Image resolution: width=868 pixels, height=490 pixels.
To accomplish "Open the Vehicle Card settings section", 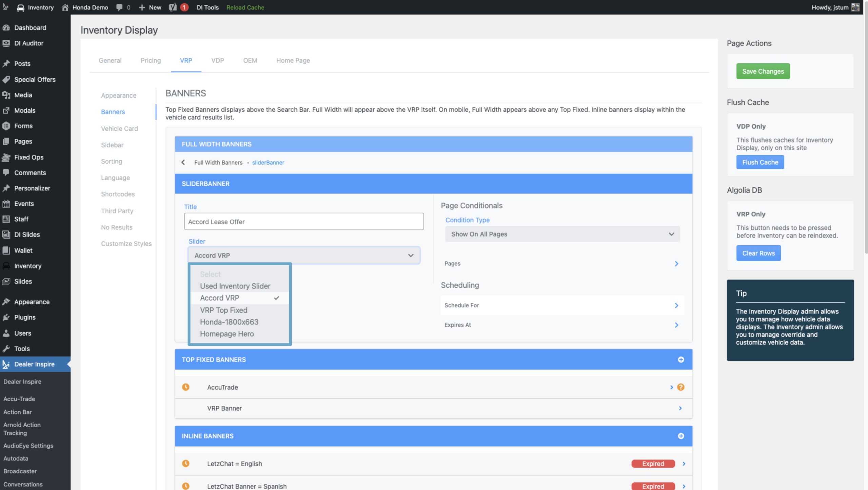I will point(119,129).
